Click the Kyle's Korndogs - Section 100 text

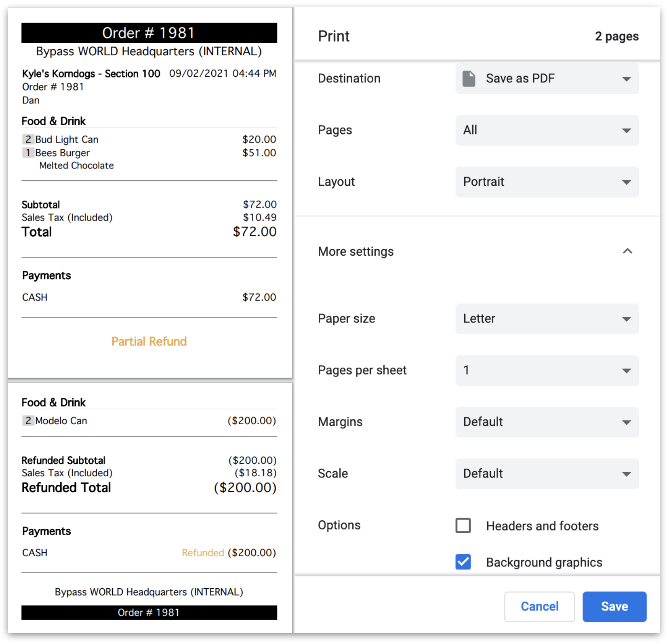pos(91,74)
